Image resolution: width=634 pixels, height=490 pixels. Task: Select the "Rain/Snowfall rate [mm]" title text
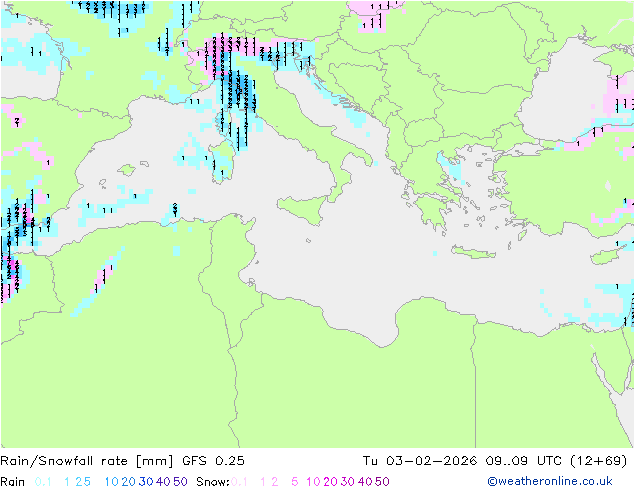(87, 461)
